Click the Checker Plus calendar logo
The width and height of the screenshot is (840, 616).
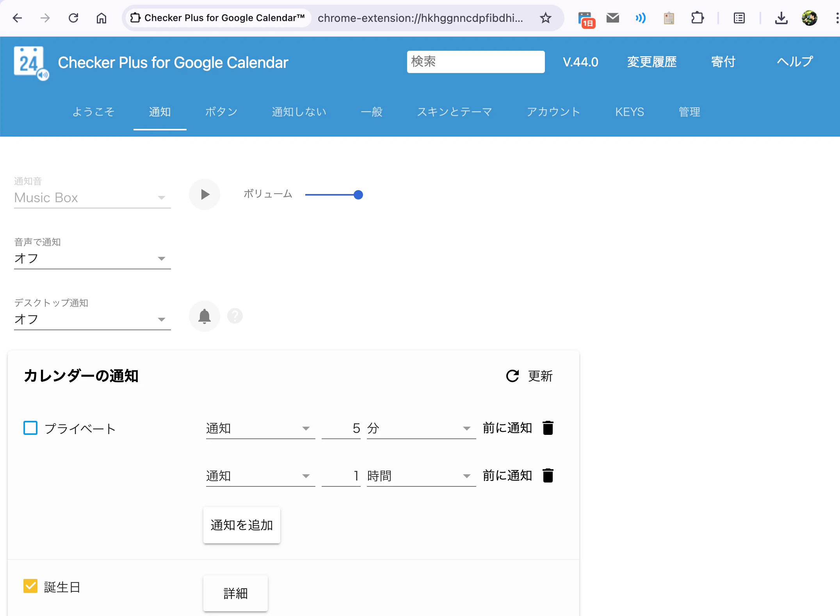click(31, 63)
